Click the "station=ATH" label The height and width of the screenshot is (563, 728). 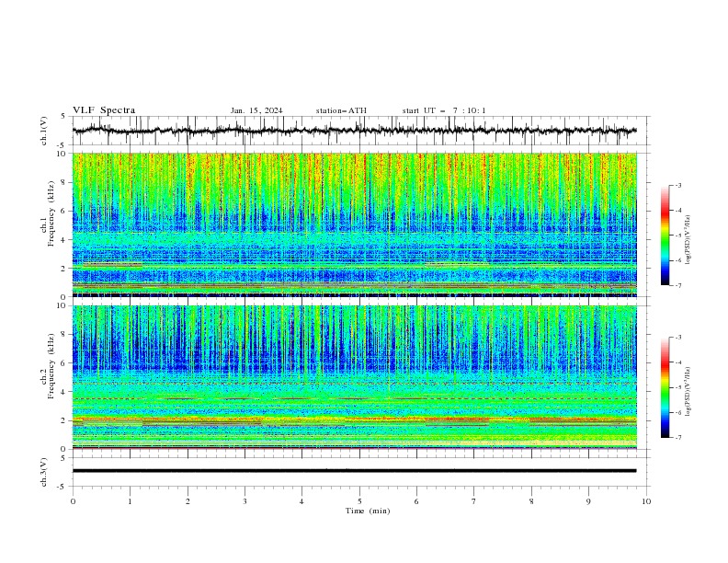tap(341, 110)
